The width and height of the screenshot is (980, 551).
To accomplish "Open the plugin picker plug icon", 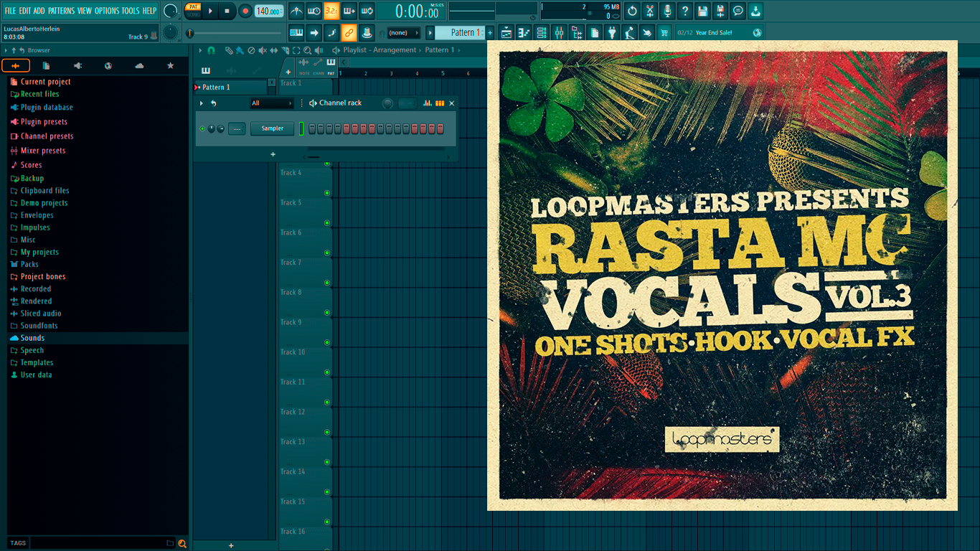I will tap(612, 32).
